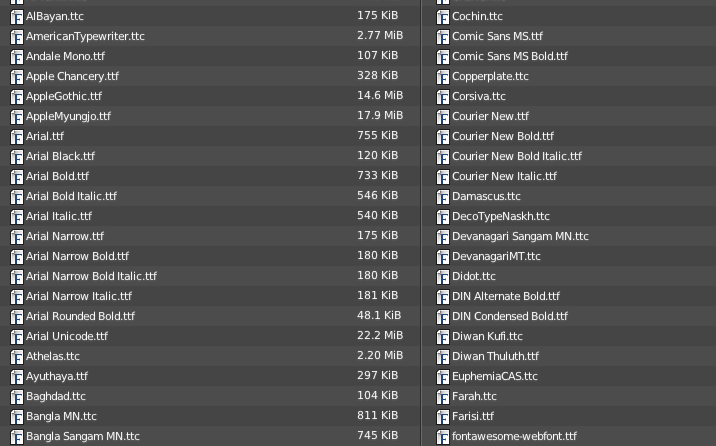Click the font icon beside Corsiva.ttc
716x446 pixels.
[443, 97]
